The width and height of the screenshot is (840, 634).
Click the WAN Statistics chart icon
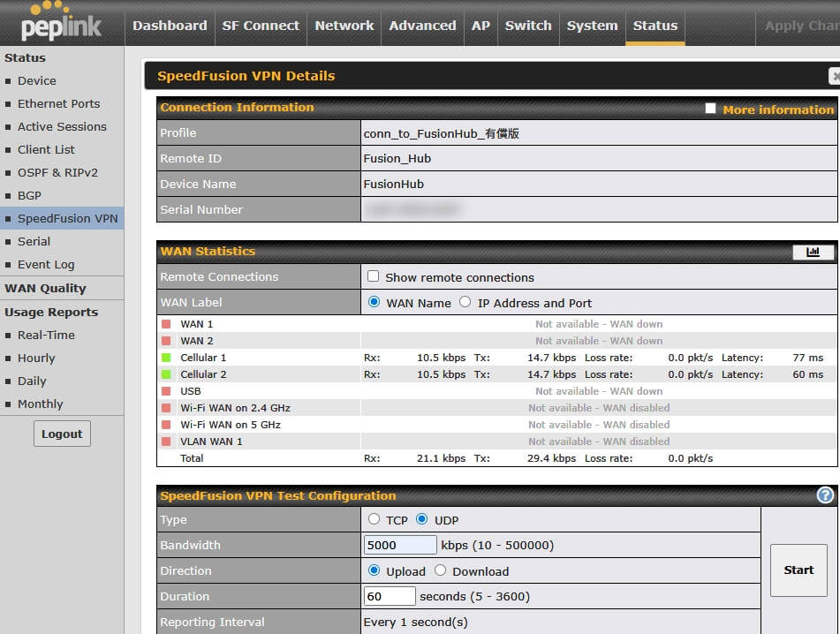coord(813,252)
